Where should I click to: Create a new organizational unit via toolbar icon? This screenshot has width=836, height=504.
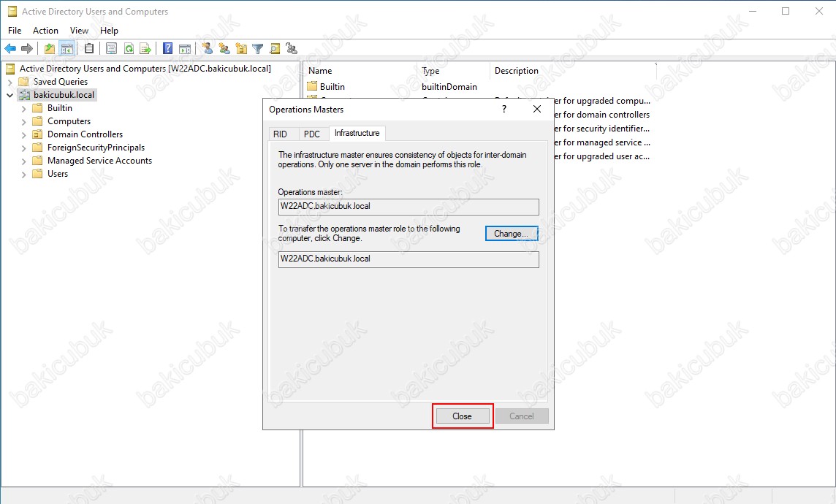[x=242, y=49]
